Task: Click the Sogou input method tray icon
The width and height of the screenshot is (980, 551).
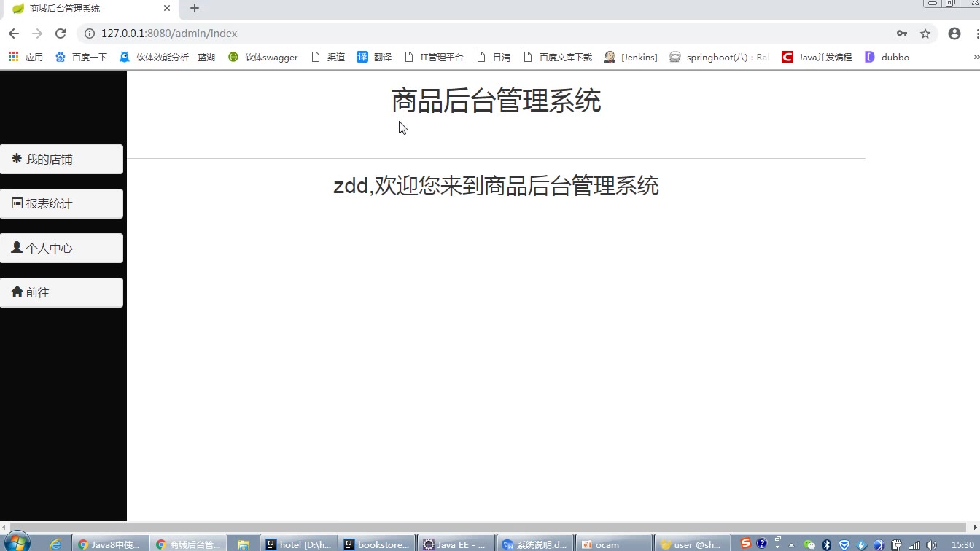Action: click(x=745, y=544)
